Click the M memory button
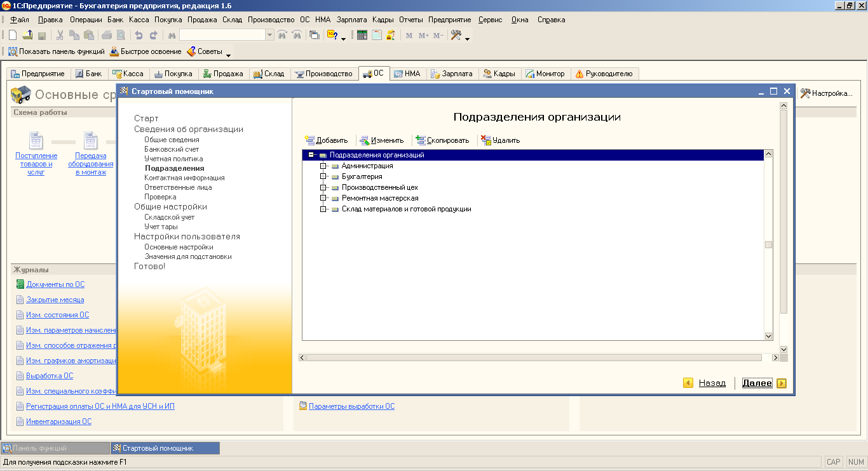868x471 pixels. coord(409,36)
